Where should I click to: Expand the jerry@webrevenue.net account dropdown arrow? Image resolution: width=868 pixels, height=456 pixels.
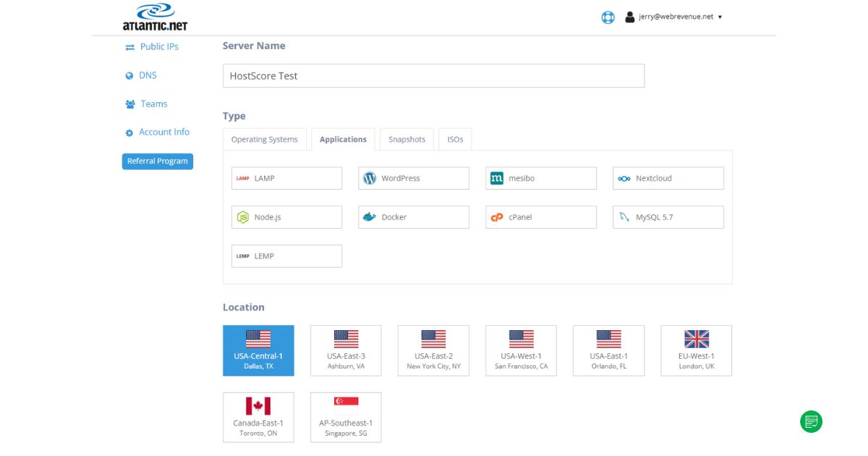coord(720,17)
